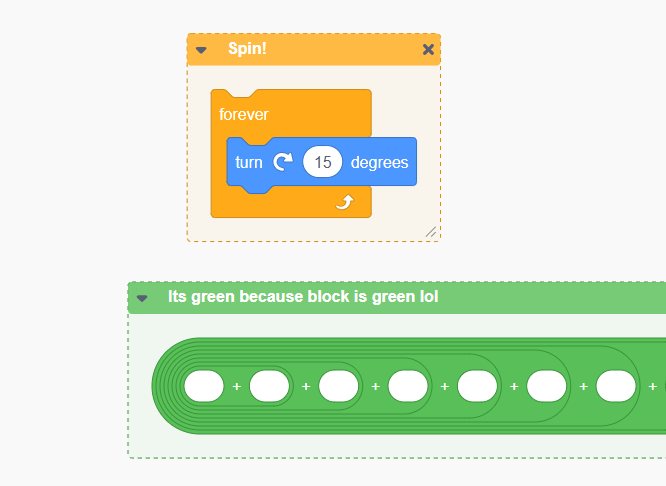The height and width of the screenshot is (486, 666).
Task: Collapse the Spin! comment using its arrow
Action: (x=201, y=49)
